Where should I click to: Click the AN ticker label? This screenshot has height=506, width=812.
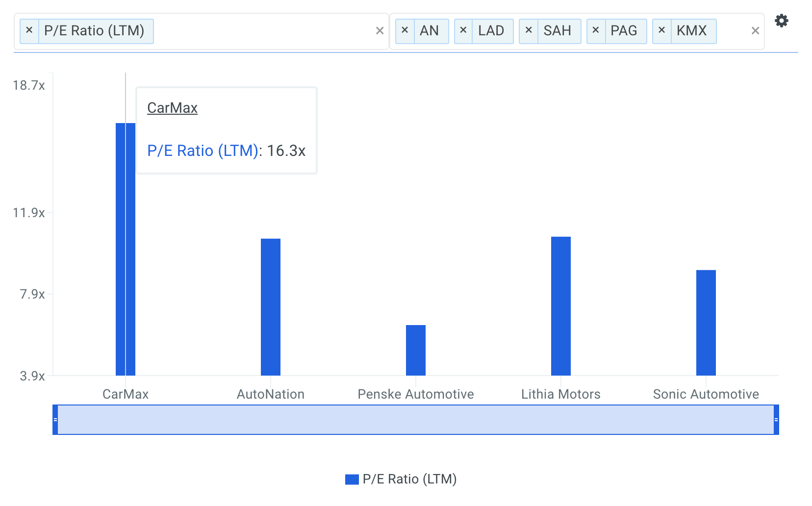(430, 30)
